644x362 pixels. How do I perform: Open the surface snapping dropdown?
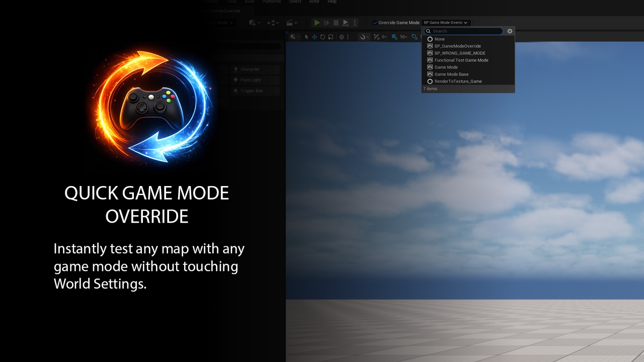coord(364,37)
